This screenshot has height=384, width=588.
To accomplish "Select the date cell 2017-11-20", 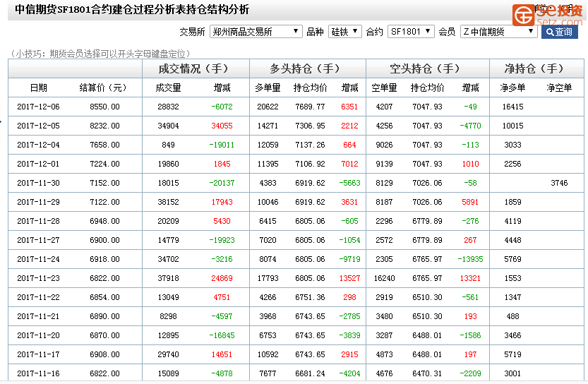I will [x=38, y=335].
